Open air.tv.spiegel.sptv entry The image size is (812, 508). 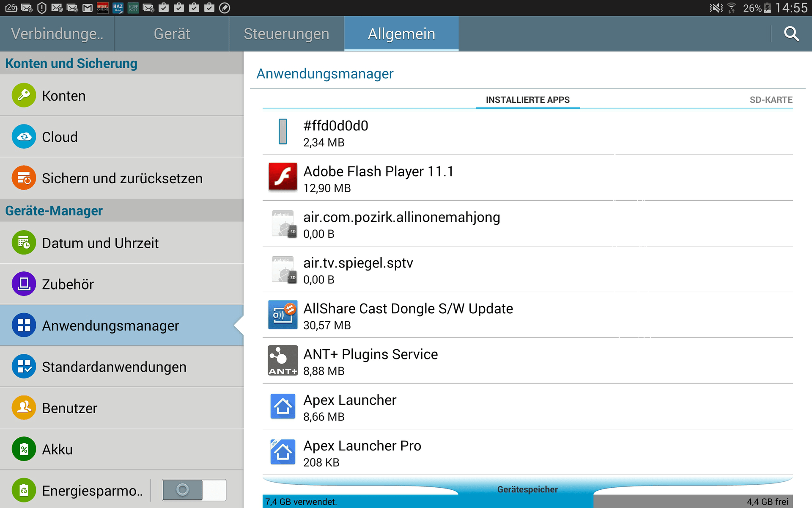(527, 269)
